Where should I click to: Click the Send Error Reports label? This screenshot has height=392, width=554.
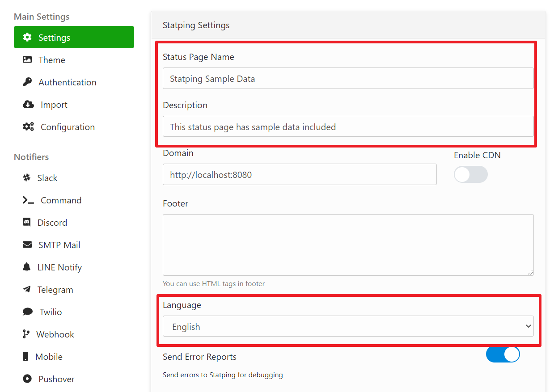click(x=199, y=357)
